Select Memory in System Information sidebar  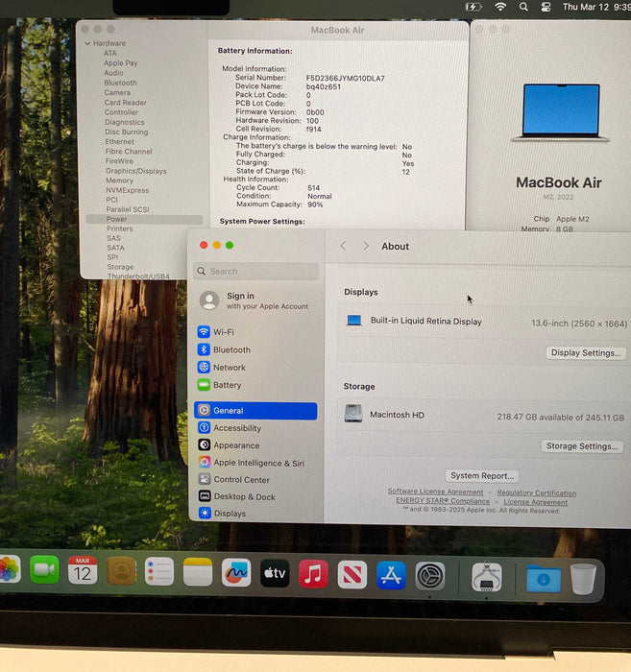(120, 180)
